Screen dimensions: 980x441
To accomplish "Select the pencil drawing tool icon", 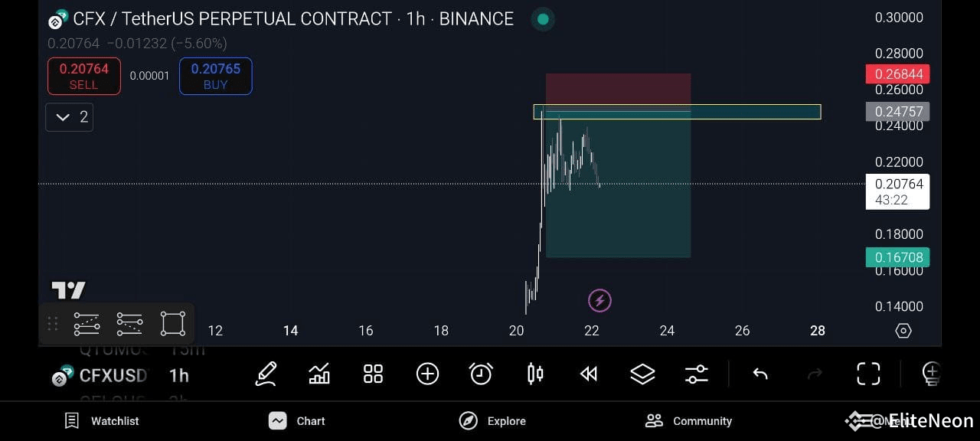I will tap(266, 374).
